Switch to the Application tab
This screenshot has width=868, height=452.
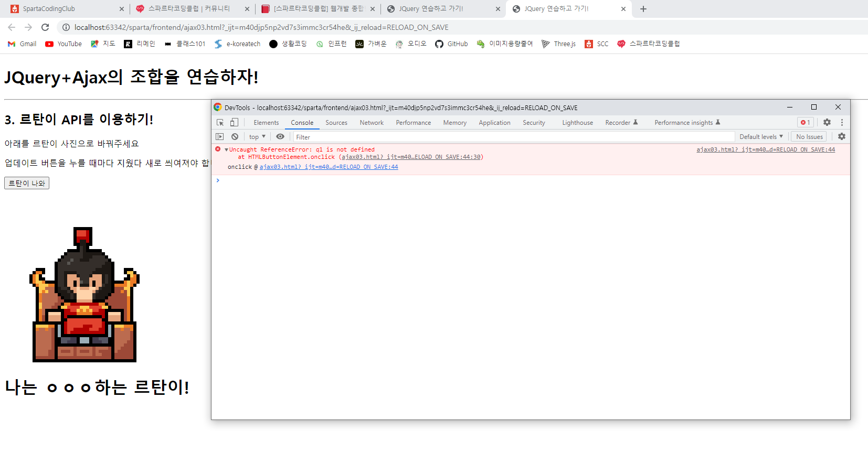(494, 123)
